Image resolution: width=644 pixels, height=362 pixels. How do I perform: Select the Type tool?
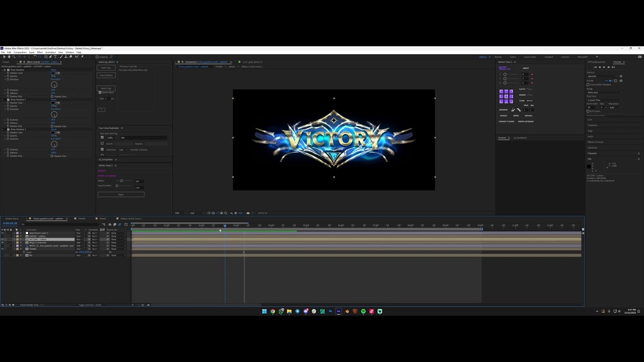coord(55,57)
